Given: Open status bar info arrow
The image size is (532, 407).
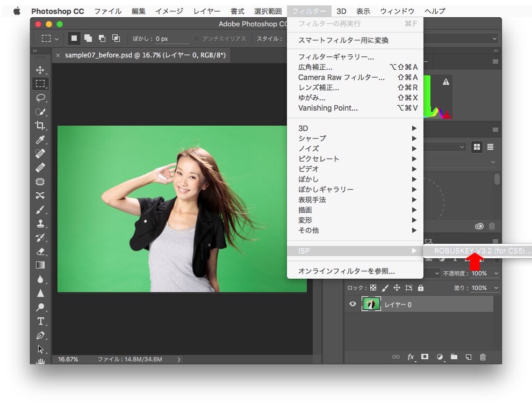Looking at the screenshot, I should coord(179,360).
